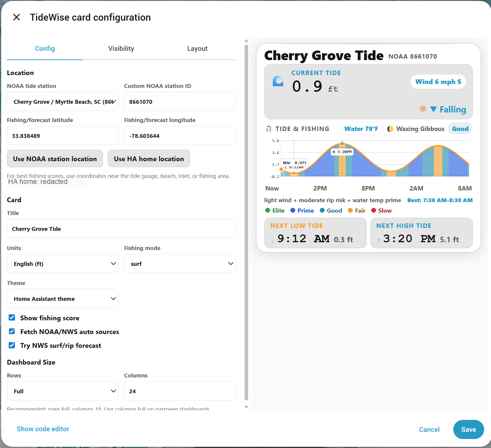
Task: Click Use NOAA station location button
Action: pos(55,159)
